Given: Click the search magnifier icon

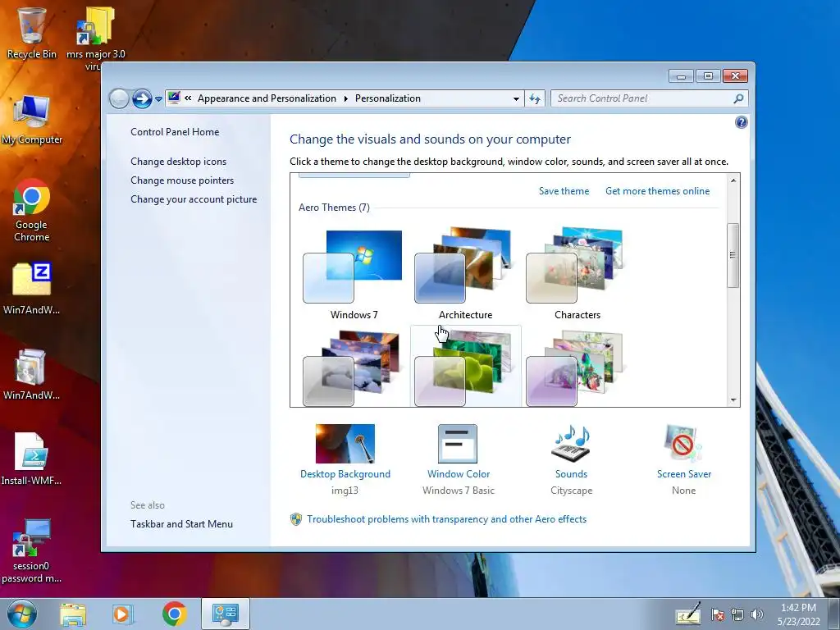Looking at the screenshot, I should [739, 98].
